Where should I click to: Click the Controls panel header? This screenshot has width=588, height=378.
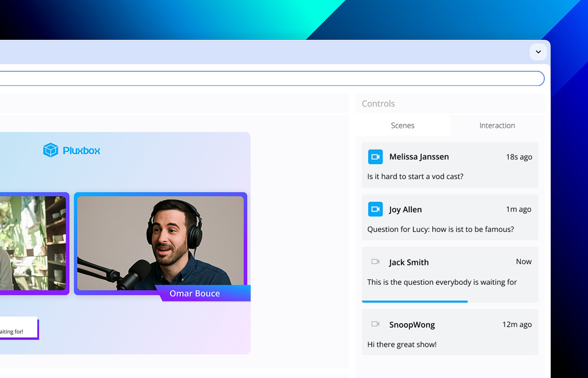click(378, 104)
